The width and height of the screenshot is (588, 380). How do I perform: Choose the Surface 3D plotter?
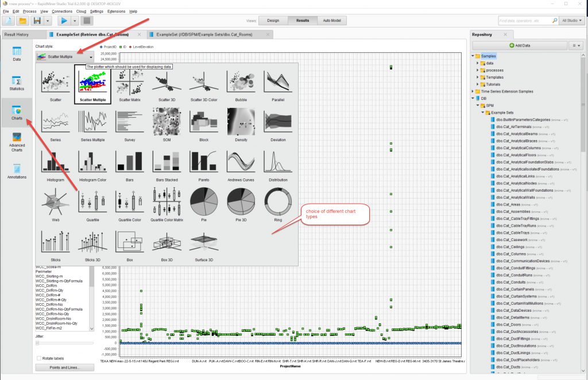204,243
